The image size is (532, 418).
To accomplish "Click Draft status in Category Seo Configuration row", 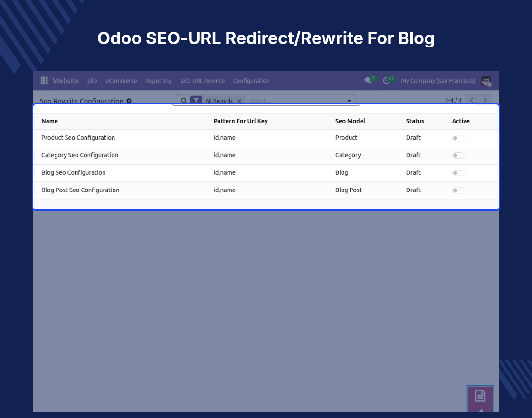I will tap(413, 155).
